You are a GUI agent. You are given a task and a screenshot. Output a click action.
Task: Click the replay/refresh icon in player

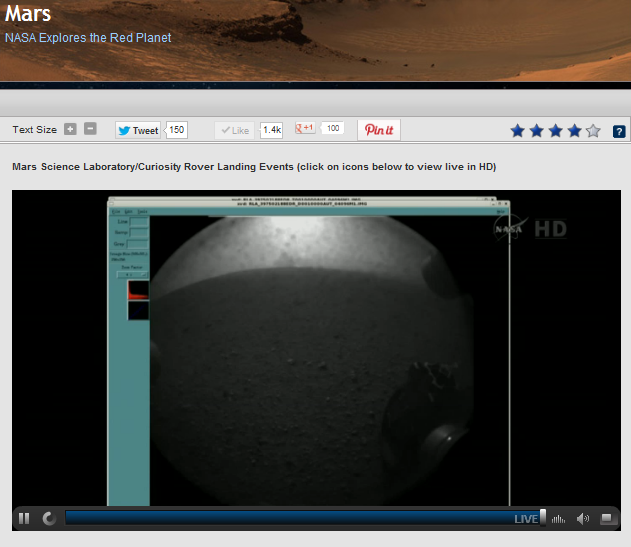pyautogui.click(x=48, y=518)
